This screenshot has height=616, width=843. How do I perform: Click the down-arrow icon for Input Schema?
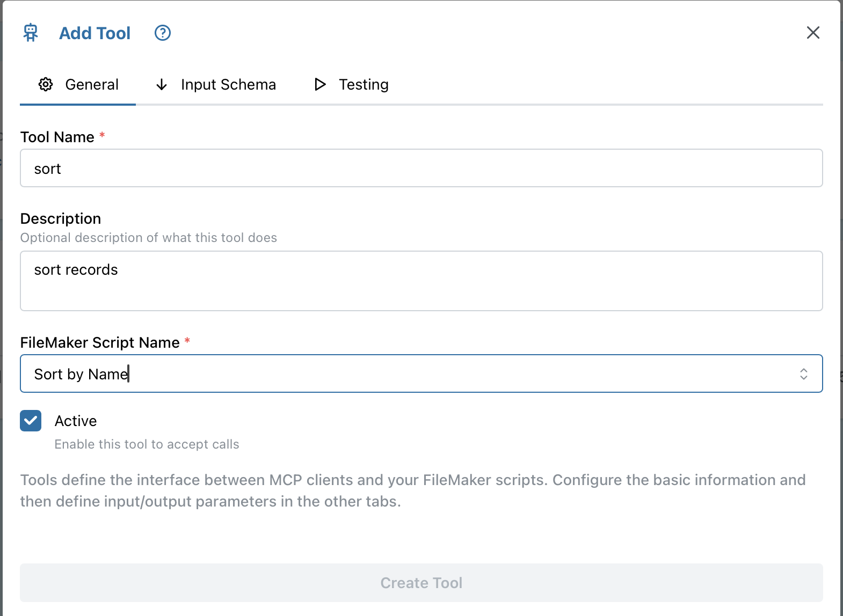tap(161, 85)
